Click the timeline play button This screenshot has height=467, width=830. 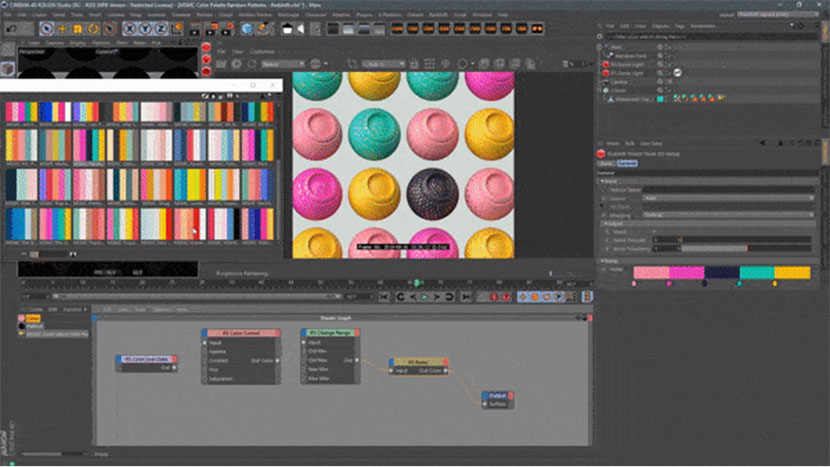coord(424,297)
